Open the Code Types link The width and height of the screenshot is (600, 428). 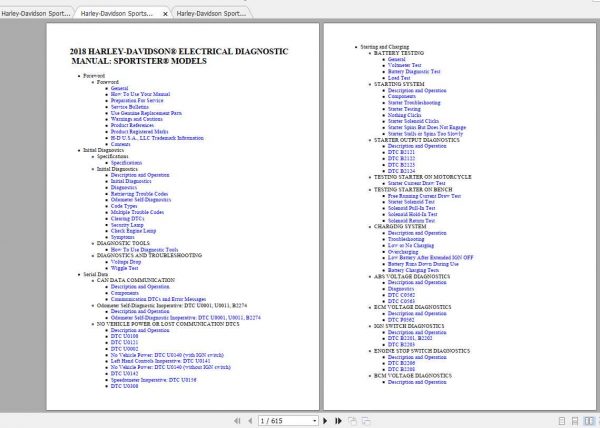tap(124, 206)
